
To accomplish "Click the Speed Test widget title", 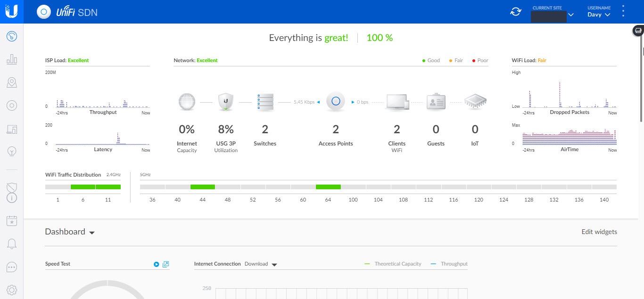I will (x=58, y=264).
